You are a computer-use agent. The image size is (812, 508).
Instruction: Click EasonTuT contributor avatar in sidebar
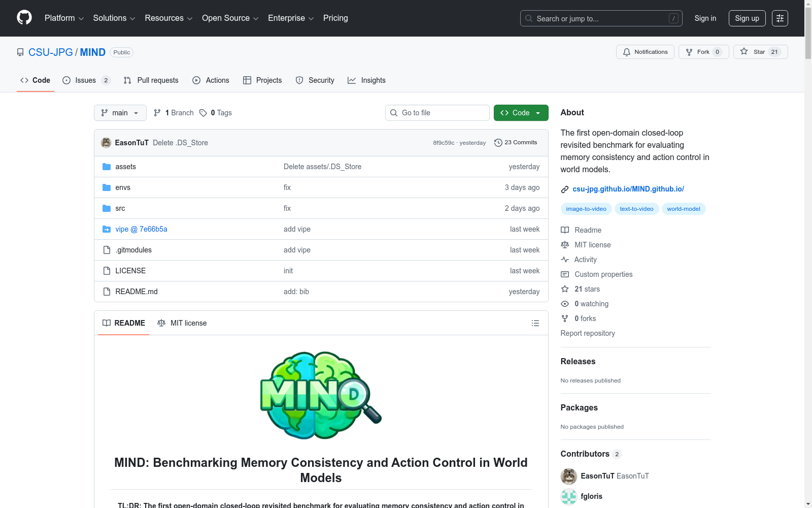click(x=569, y=476)
